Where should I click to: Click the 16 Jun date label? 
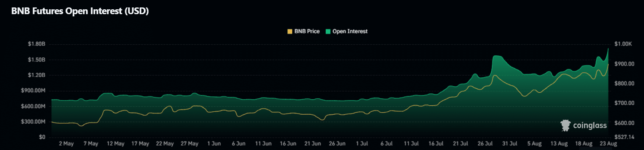click(288, 144)
